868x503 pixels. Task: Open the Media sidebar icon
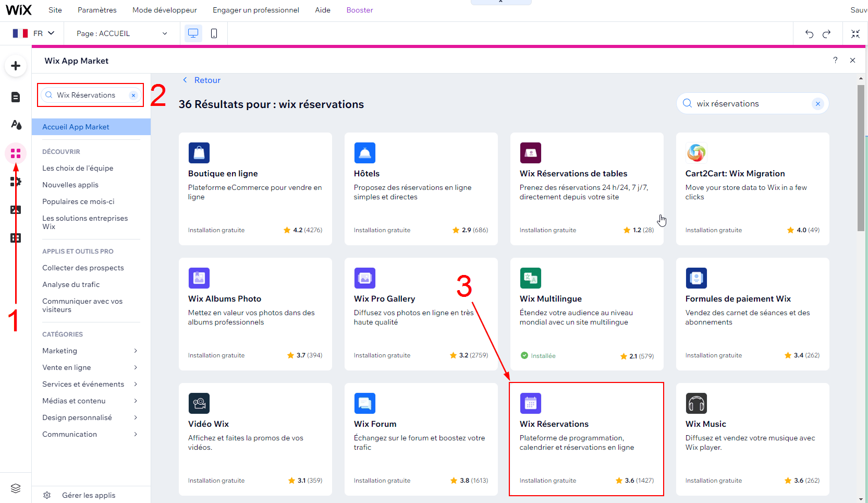(x=16, y=210)
